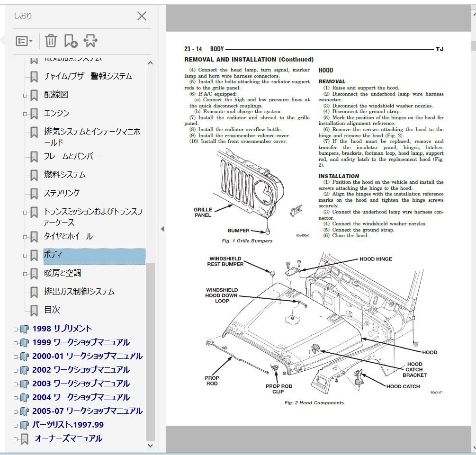The height and width of the screenshot is (455, 476).
Task: Click book icon beside 2003 ワークショップマニュアル
Action: pyautogui.click(x=24, y=384)
